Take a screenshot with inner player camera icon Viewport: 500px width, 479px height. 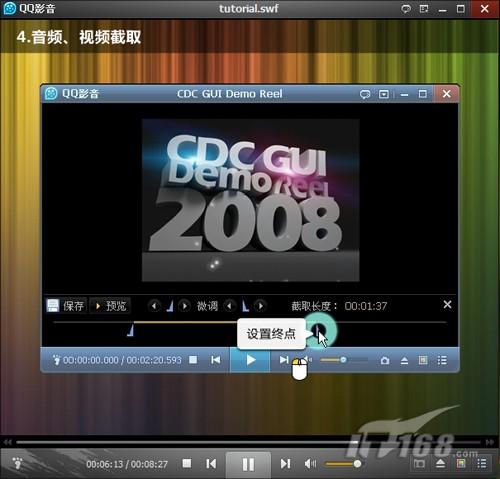[385, 360]
